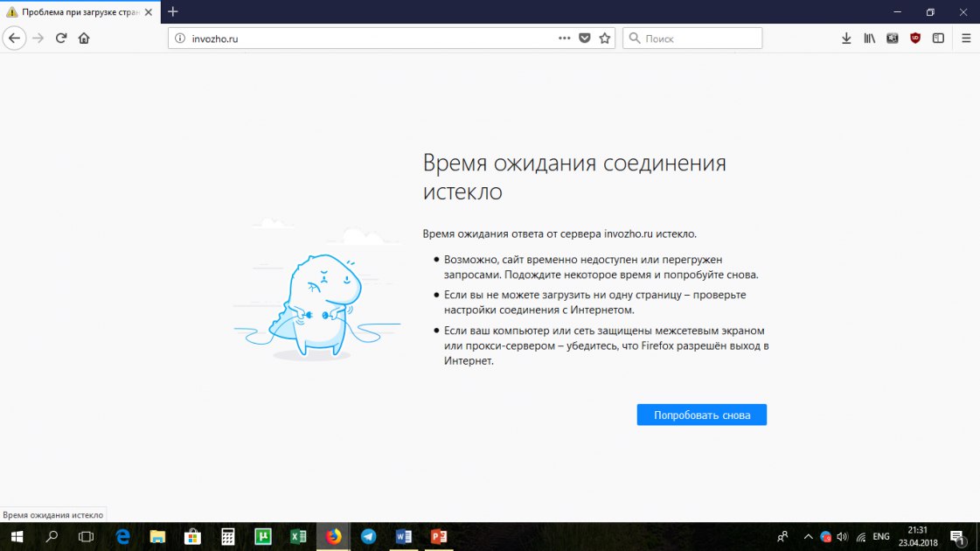Viewport: 980px width, 551px height.
Task: Open the Wi-Fi network panel
Action: pos(861,537)
